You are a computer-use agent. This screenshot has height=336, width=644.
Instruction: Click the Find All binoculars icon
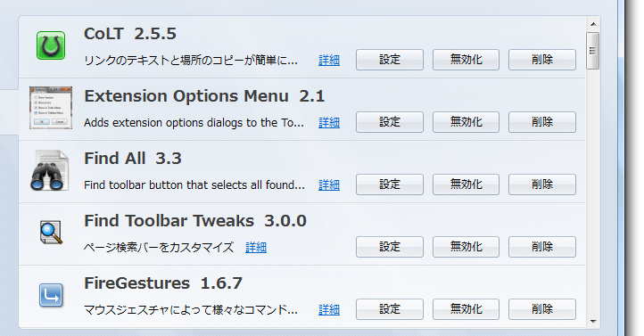[49, 170]
